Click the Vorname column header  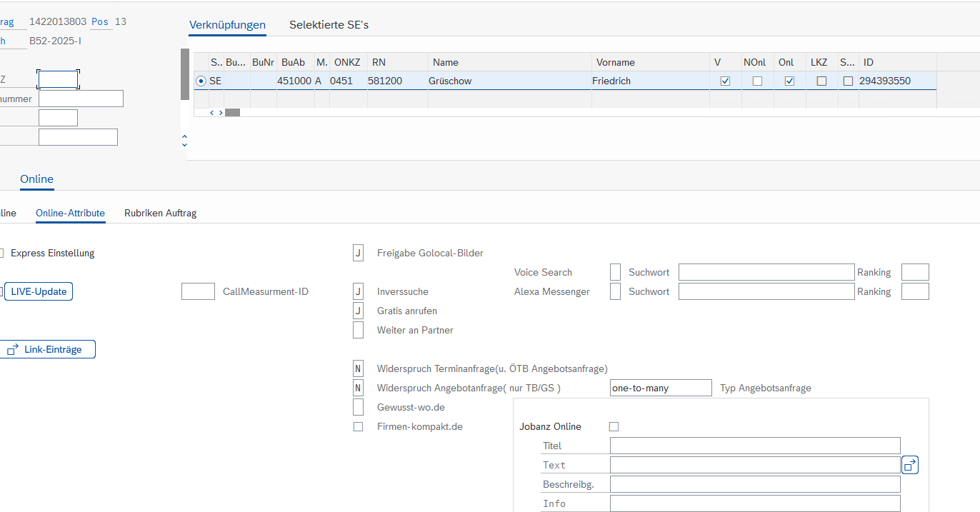coord(651,62)
